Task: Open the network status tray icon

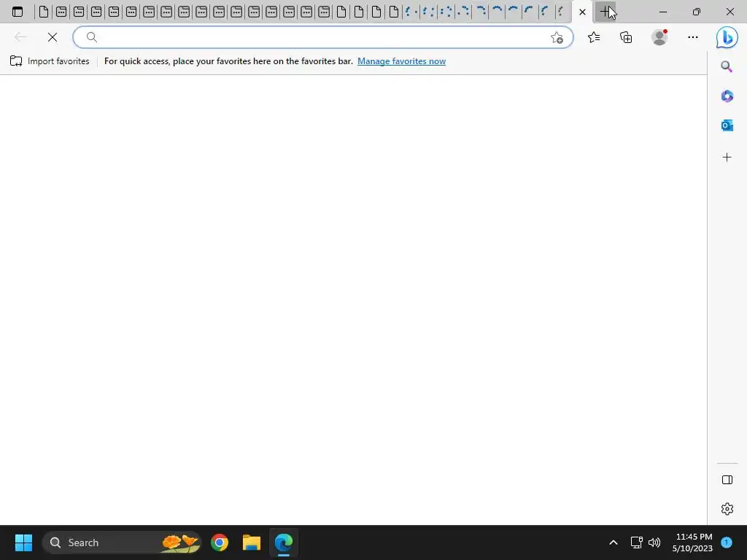Action: tap(636, 542)
